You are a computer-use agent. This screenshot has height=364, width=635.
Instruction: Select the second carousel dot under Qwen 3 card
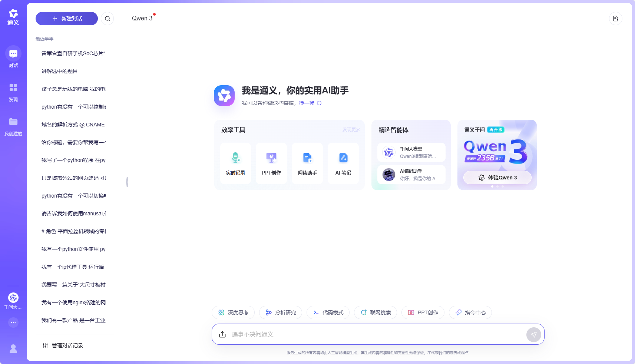coord(497,186)
